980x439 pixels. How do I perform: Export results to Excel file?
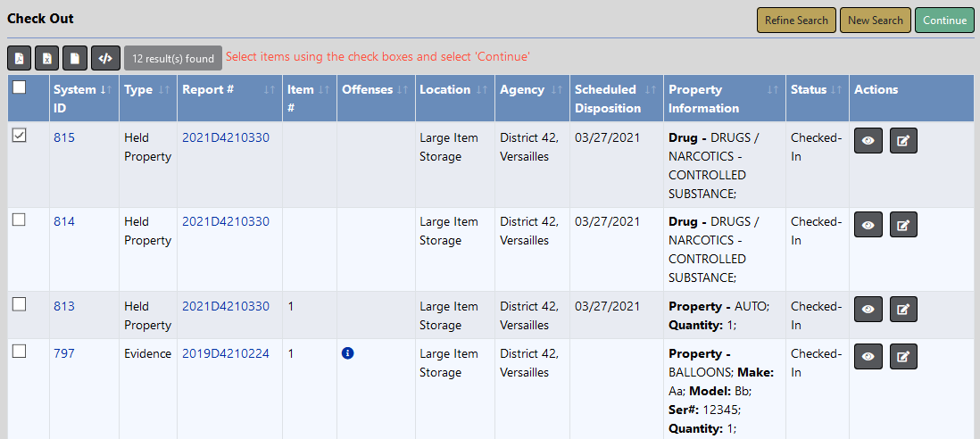47,58
